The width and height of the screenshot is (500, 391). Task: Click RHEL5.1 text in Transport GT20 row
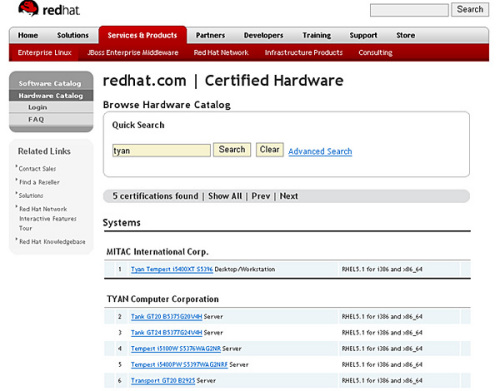[382, 380]
